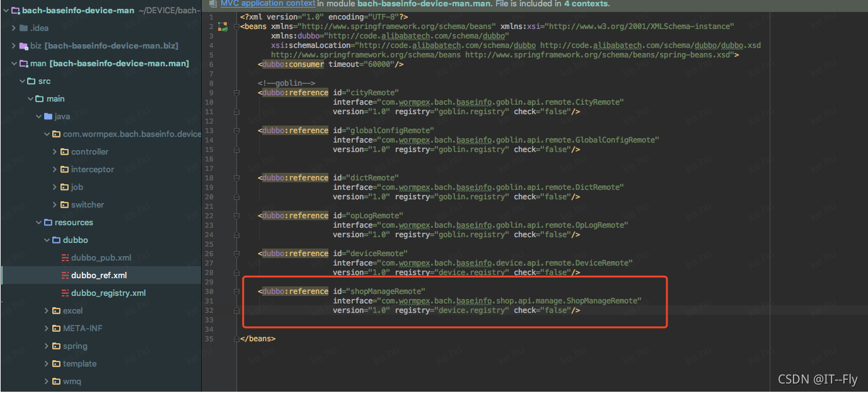Click registry="device.registry" on line 32

[x=453, y=310]
